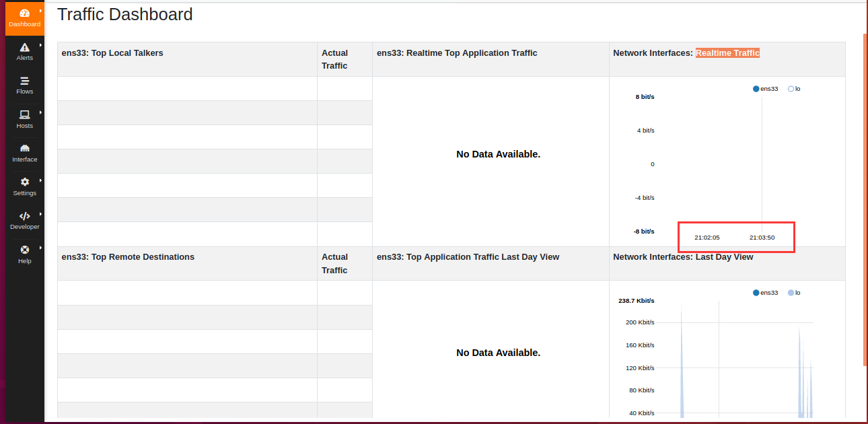Click the page vertical scrollbar
The width and height of the screenshot is (868, 424).
[865, 199]
